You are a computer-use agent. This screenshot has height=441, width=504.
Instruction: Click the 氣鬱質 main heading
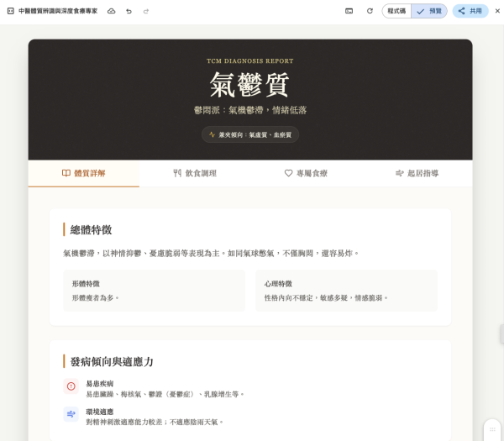[249, 85]
